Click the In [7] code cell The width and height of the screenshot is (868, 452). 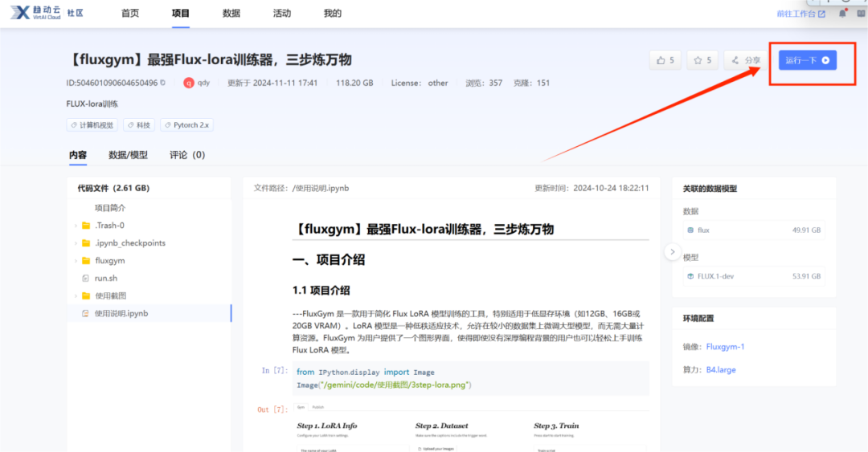point(470,378)
